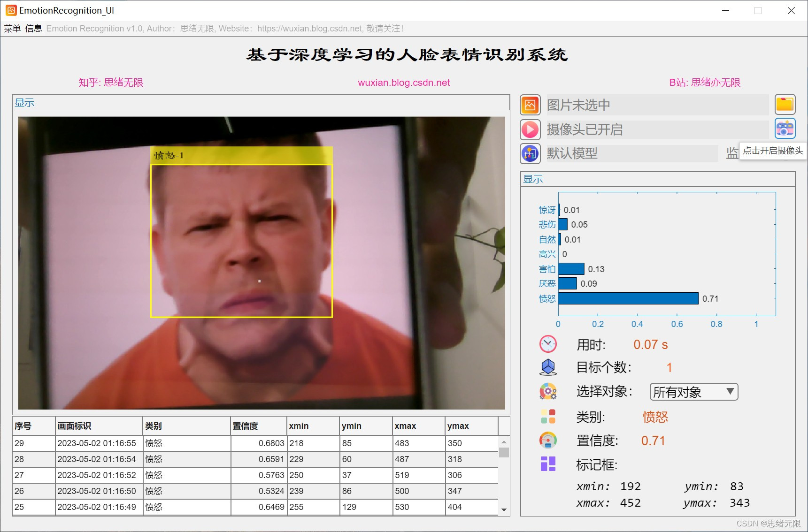Screen dimensions: 808x532
Task: Click the 序号 column header
Action: coord(34,426)
